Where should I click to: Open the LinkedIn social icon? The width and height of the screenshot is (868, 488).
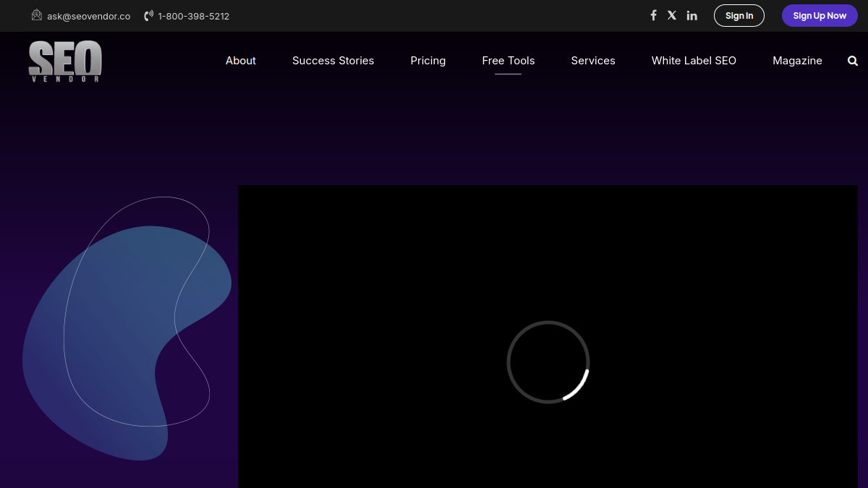pos(692,15)
